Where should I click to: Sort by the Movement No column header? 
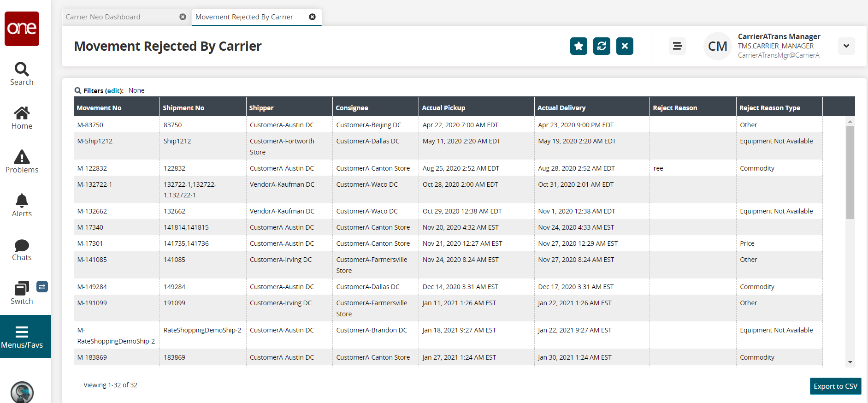pos(117,107)
